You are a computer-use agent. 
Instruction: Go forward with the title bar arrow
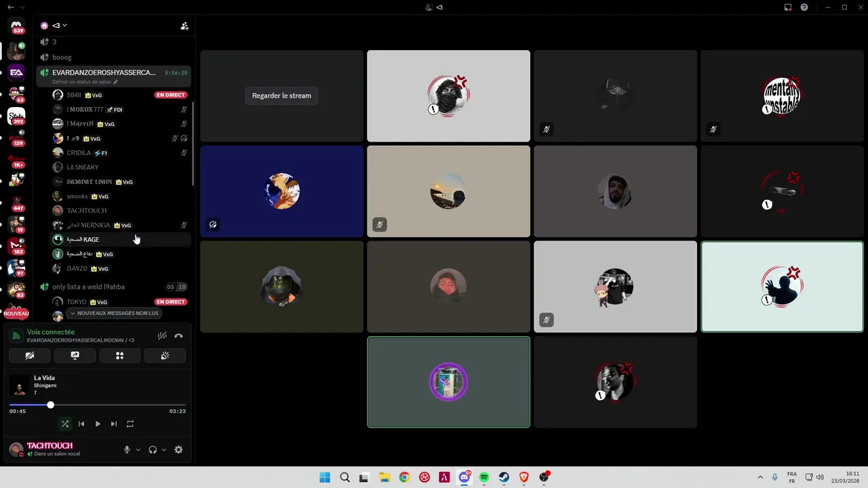[x=21, y=7]
